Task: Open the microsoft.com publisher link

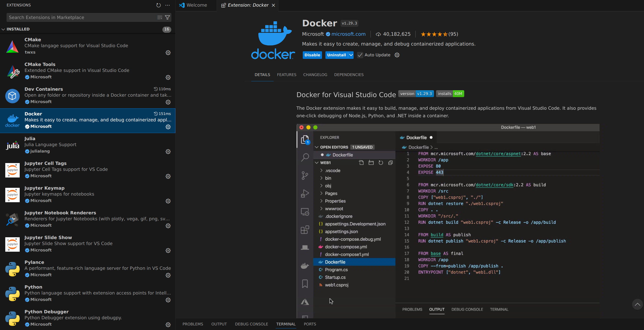Action: click(x=348, y=34)
